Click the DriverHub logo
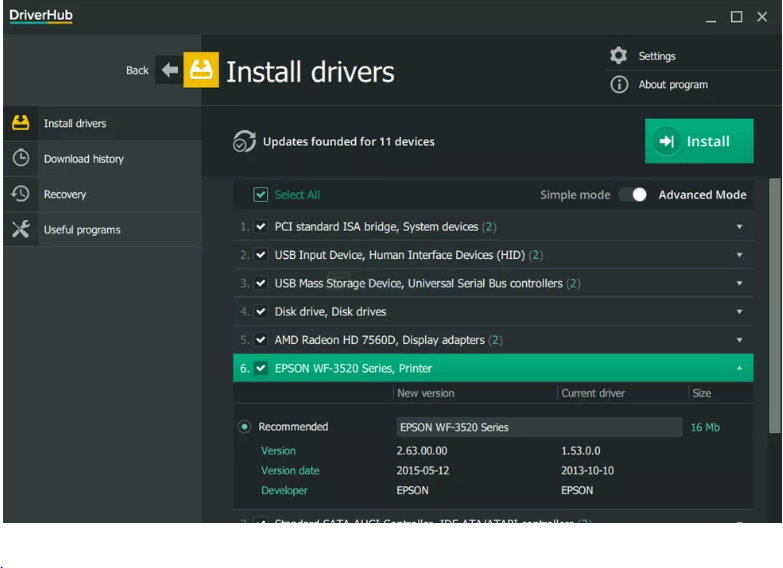 41,15
